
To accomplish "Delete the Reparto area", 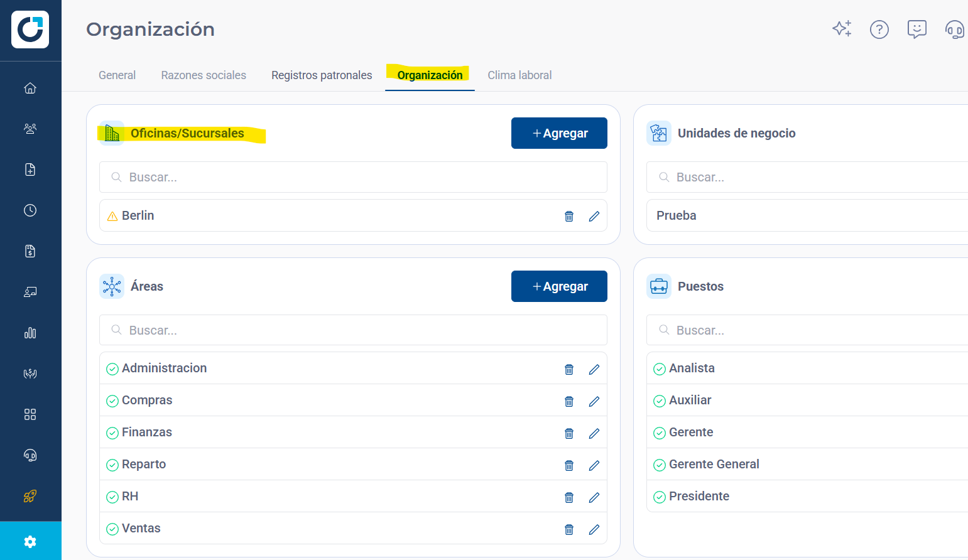I will 569,465.
